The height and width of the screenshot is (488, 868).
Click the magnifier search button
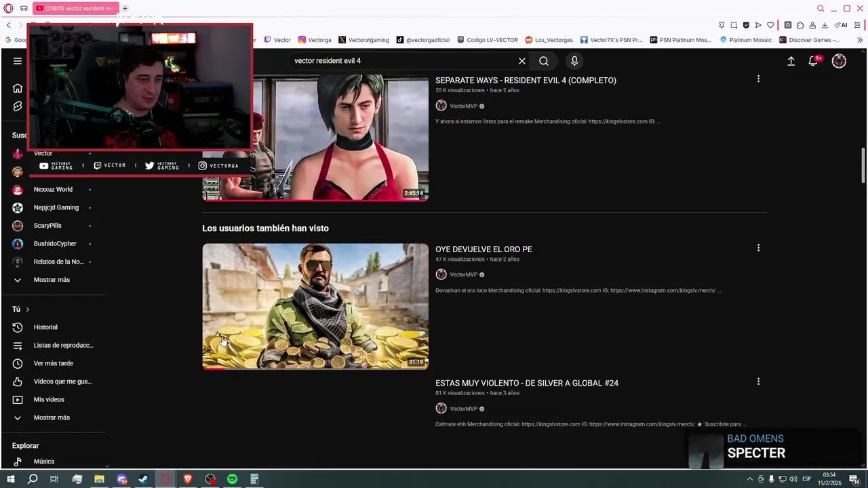544,61
